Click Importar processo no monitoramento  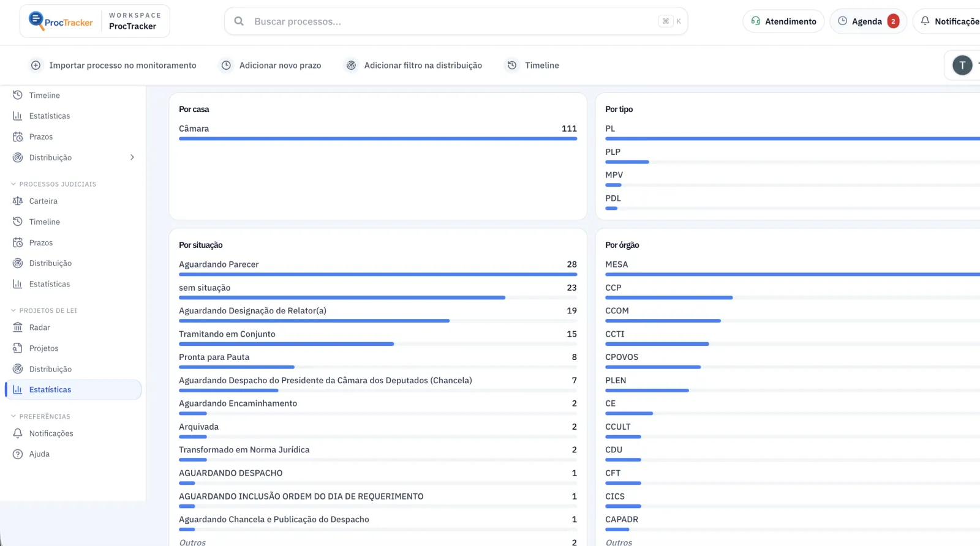114,65
